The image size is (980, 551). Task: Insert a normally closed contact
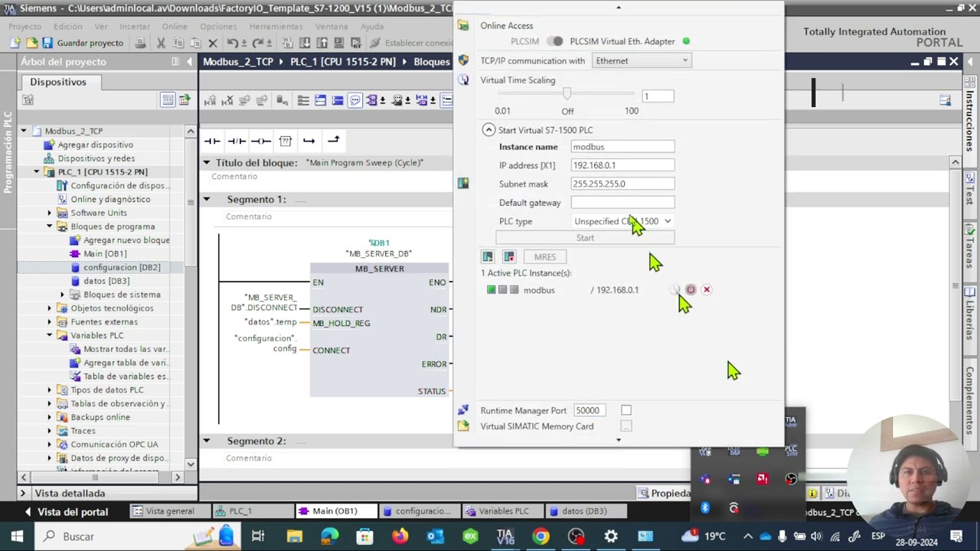tap(237, 141)
